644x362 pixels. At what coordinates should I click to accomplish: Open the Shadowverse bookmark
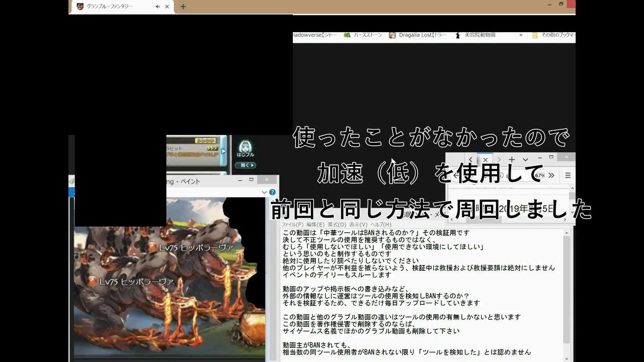(315, 35)
